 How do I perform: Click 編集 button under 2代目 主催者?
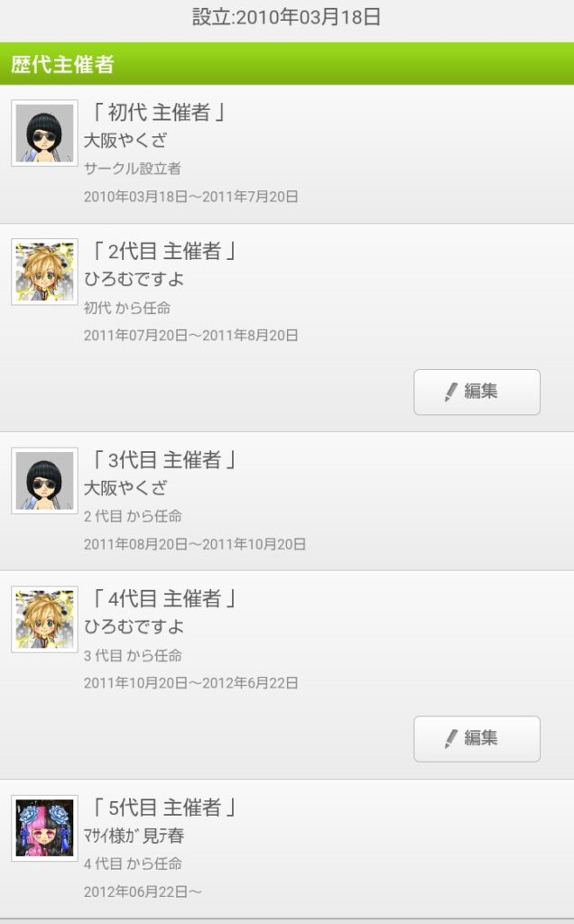point(477,392)
